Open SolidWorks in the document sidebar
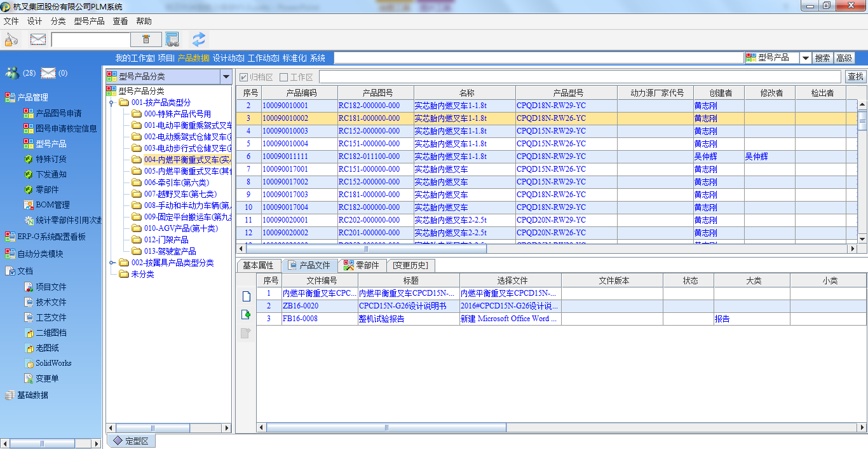Screen dimensions: 868x449 point(53,363)
